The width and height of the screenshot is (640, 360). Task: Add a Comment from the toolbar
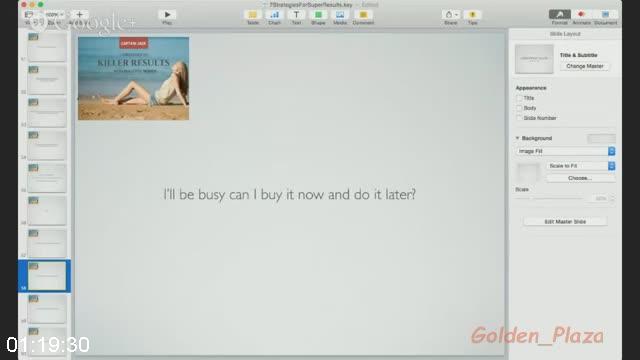click(363, 15)
